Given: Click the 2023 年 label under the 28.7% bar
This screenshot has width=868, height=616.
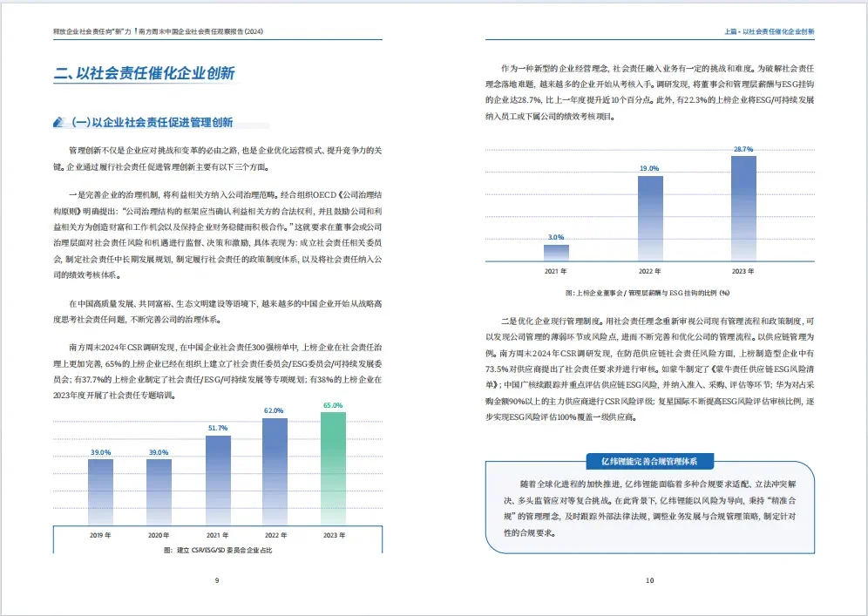Looking at the screenshot, I should tap(743, 271).
